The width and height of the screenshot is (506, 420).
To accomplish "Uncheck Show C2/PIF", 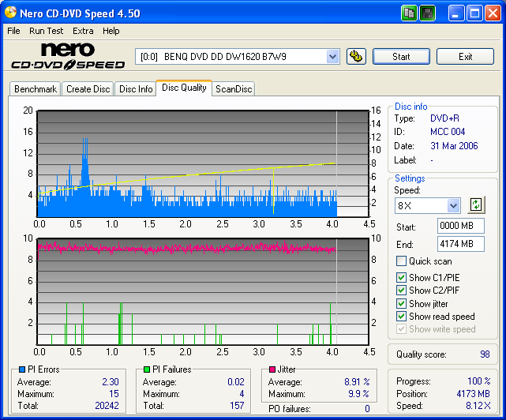I will tap(401, 291).
